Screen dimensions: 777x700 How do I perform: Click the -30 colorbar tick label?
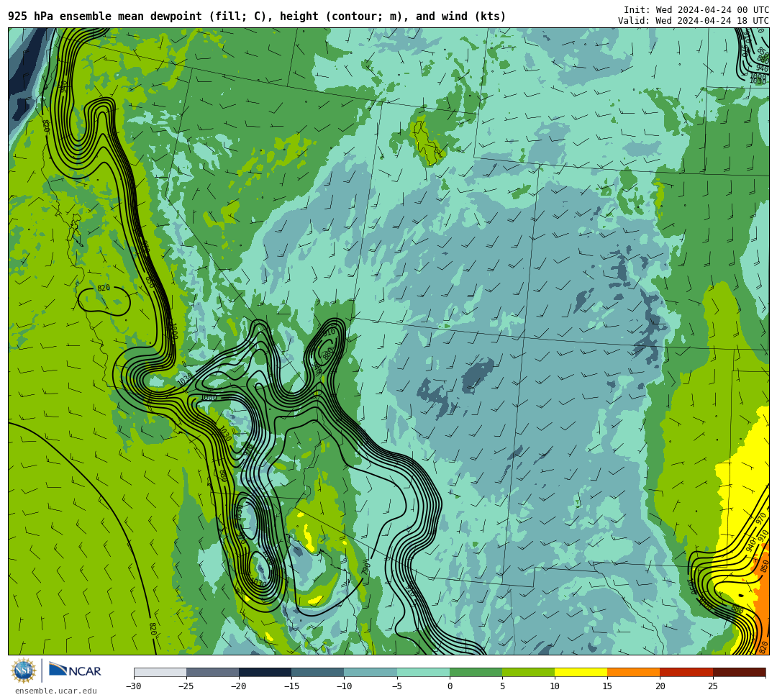click(x=134, y=686)
